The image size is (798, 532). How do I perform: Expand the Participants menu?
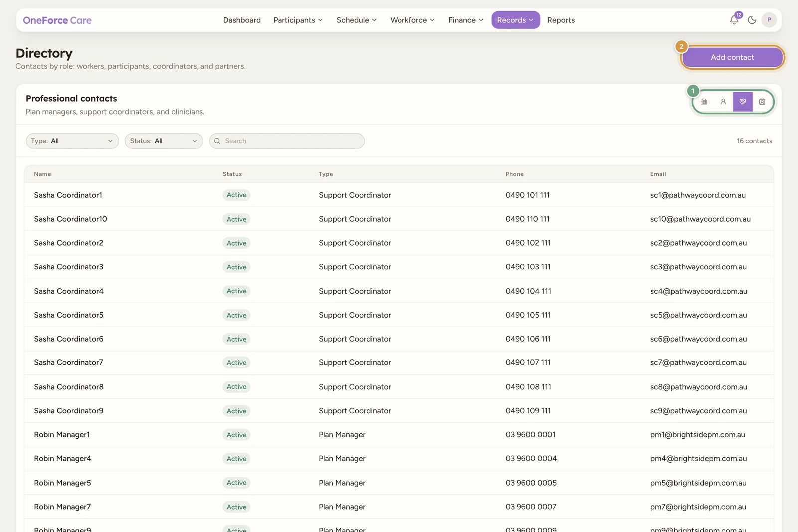(298, 20)
